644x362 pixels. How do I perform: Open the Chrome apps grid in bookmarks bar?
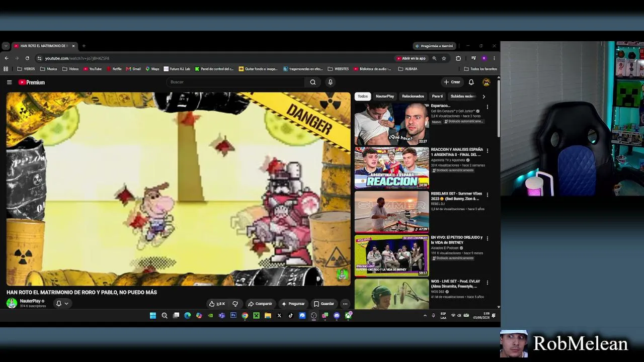pos(6,69)
